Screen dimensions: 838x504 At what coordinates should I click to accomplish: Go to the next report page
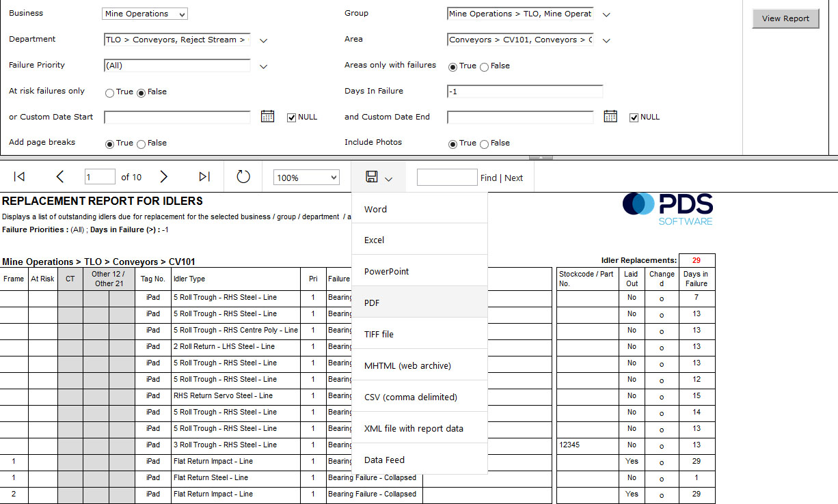click(x=163, y=177)
